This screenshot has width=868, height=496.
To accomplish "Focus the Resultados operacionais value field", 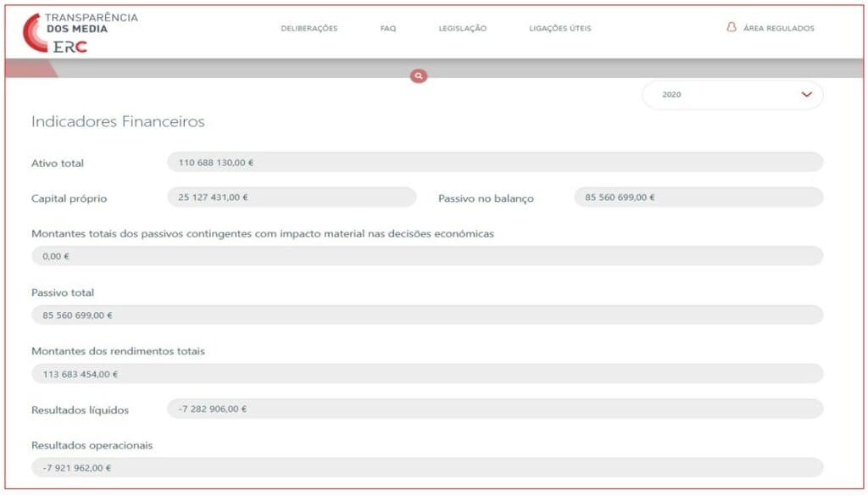I will [427, 467].
